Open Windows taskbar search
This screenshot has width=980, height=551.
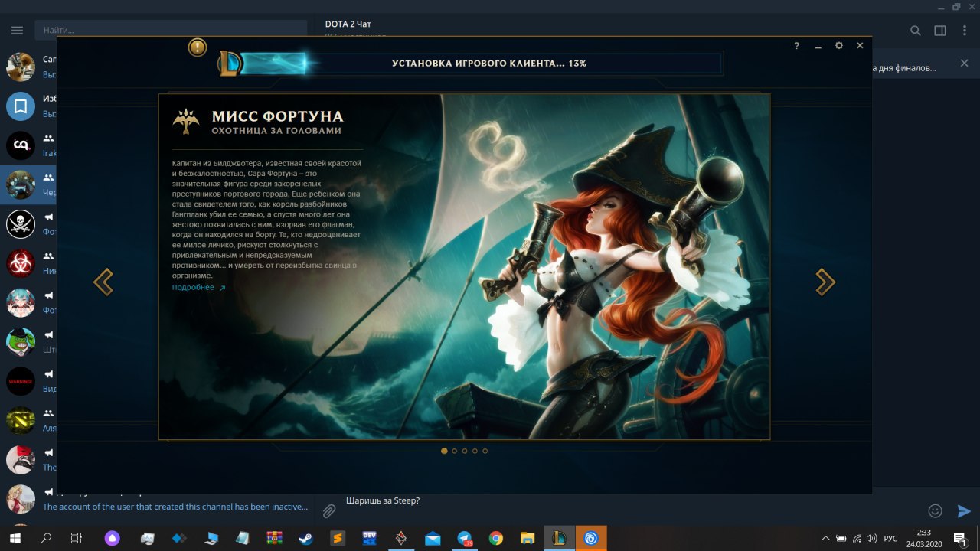[46, 538]
